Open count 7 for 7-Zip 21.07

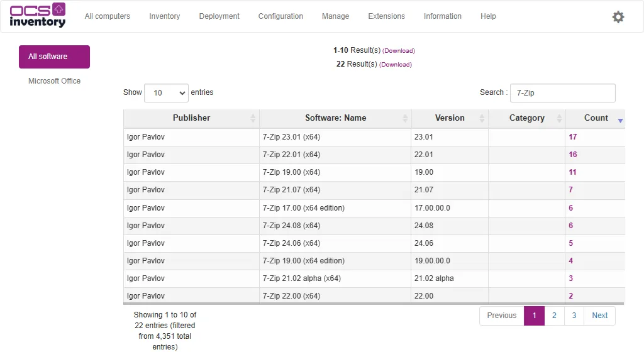pos(570,190)
